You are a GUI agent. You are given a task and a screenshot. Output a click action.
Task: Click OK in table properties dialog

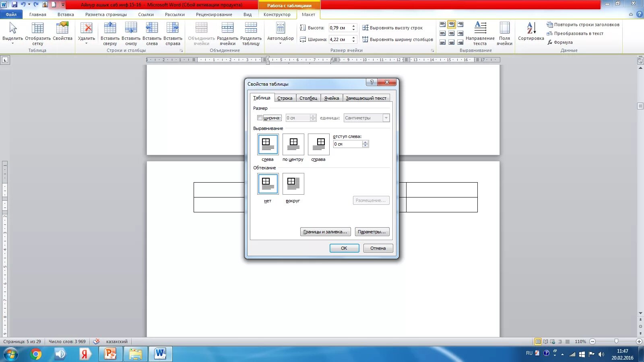[x=344, y=248]
